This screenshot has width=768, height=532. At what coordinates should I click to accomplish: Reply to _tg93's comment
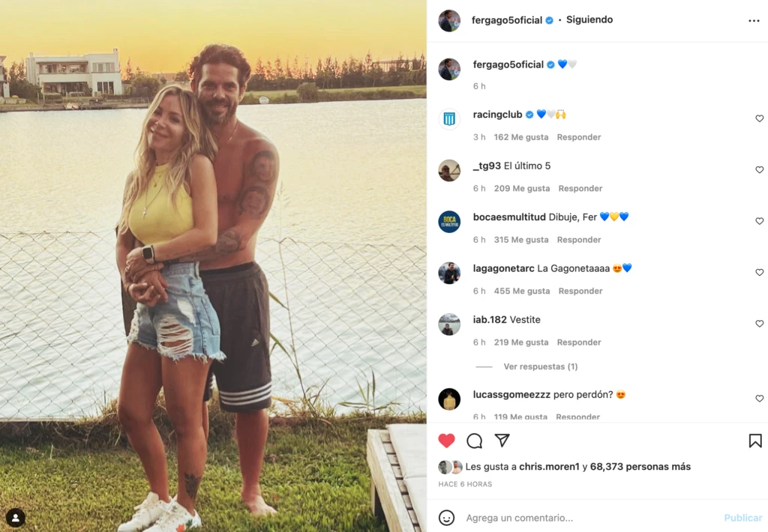coord(580,188)
